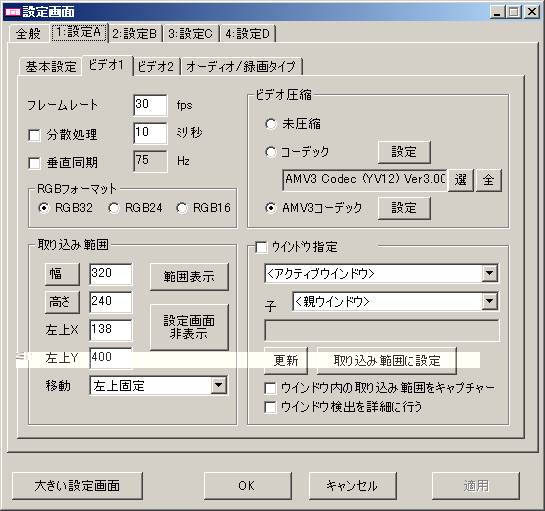Click the 大きい設定画面 button
This screenshot has width=545, height=511.
coord(77,486)
